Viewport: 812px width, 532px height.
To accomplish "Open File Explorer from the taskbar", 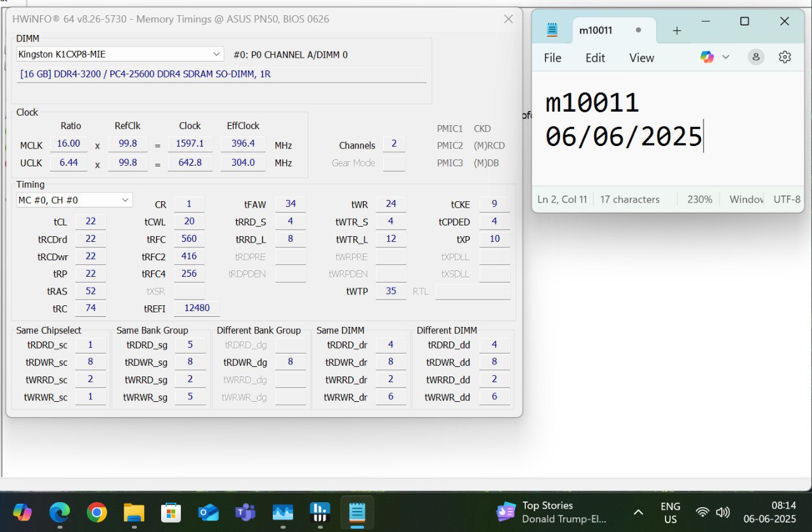I will tap(134, 512).
